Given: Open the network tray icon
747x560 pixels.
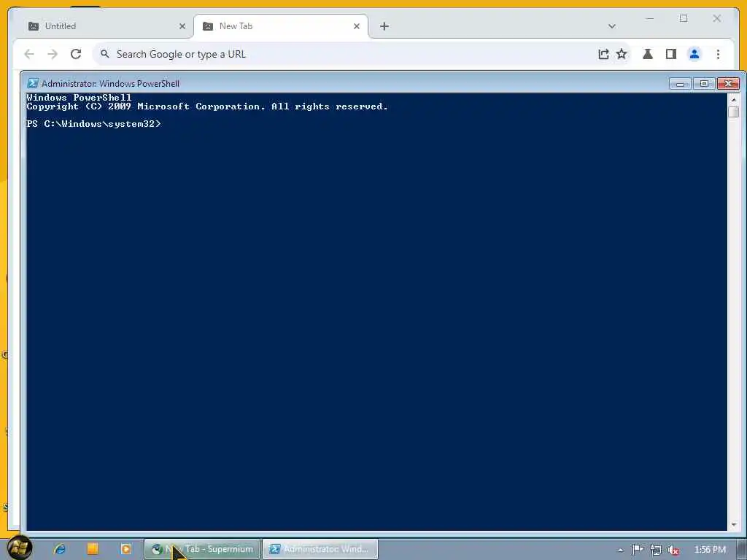Looking at the screenshot, I should click(656, 550).
